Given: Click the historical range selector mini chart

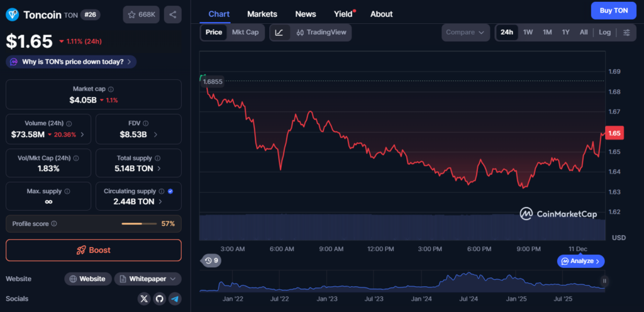Looking at the screenshot, I should [x=402, y=282].
